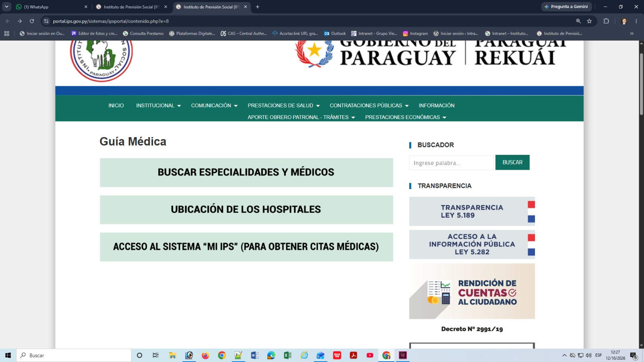Open the browser extensions puzzle icon
This screenshot has width=644, height=362.
pyautogui.click(x=606, y=21)
